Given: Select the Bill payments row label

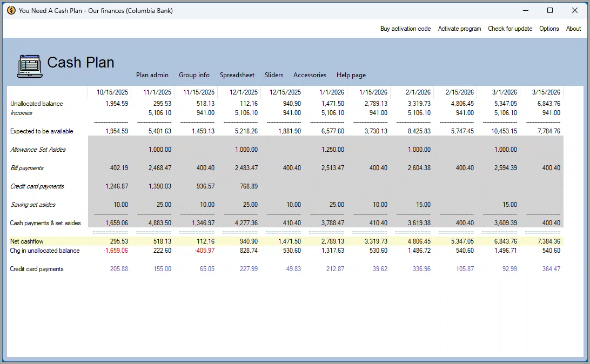Looking at the screenshot, I should [x=27, y=168].
